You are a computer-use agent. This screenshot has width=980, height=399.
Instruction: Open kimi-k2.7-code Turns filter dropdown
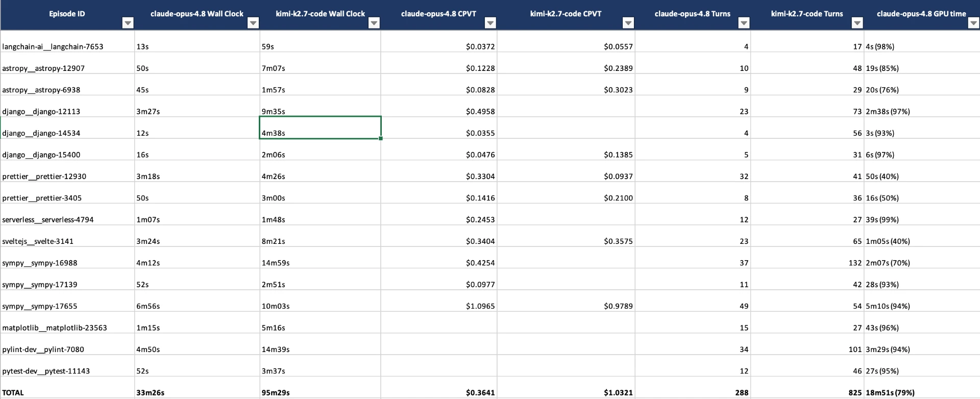point(857,23)
